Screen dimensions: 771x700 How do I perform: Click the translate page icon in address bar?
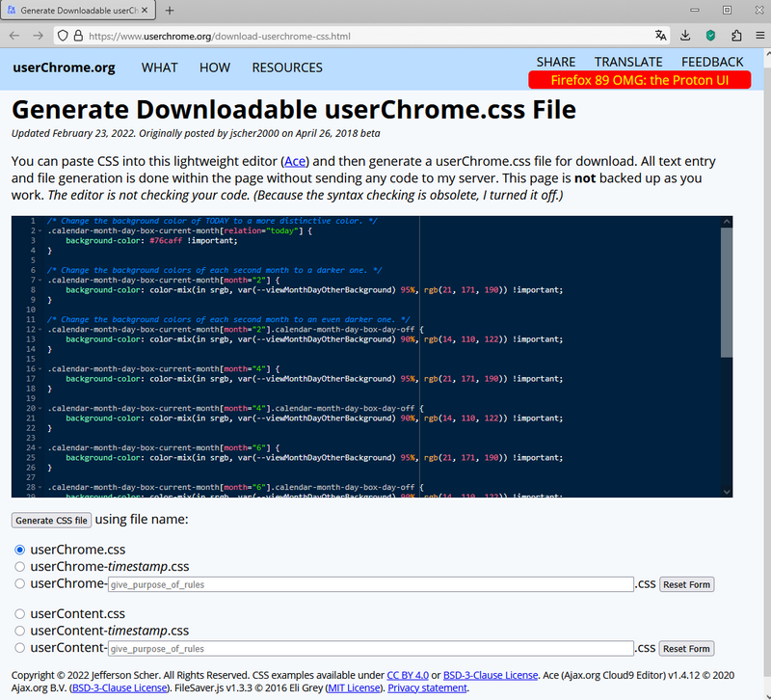click(x=660, y=36)
